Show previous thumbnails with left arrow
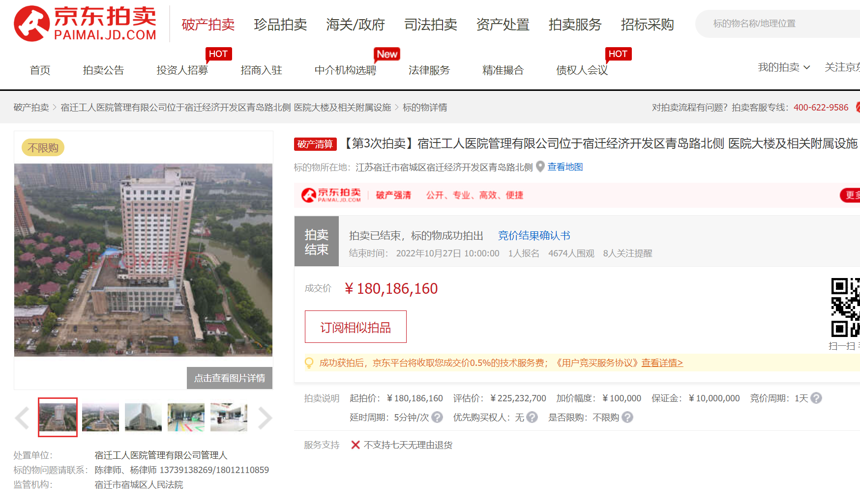 [x=22, y=418]
